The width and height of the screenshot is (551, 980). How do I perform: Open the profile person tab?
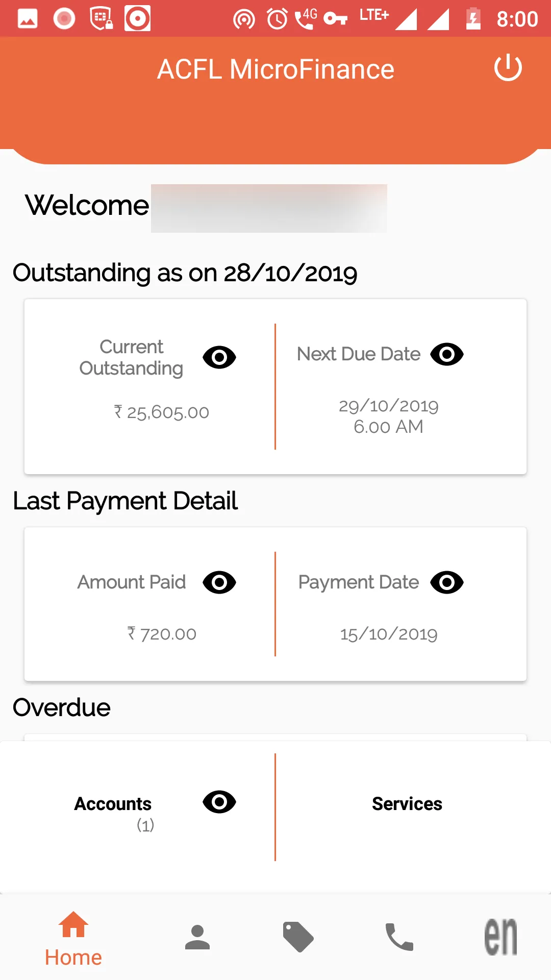(x=197, y=937)
